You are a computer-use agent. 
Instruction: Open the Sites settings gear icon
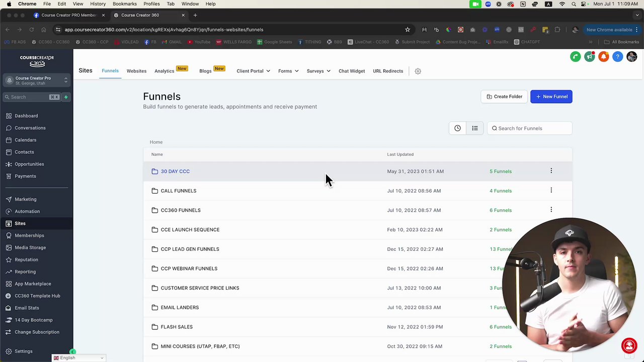click(418, 71)
